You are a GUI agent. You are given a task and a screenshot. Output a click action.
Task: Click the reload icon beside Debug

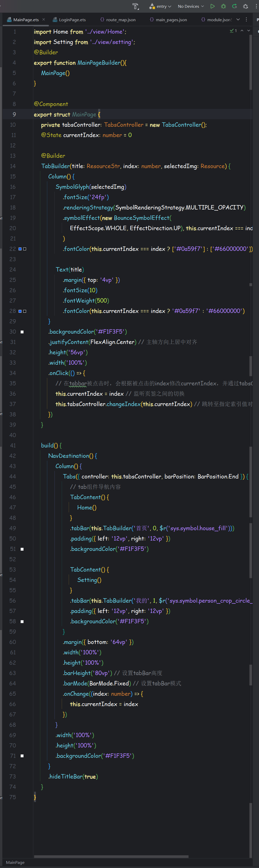[234, 6]
